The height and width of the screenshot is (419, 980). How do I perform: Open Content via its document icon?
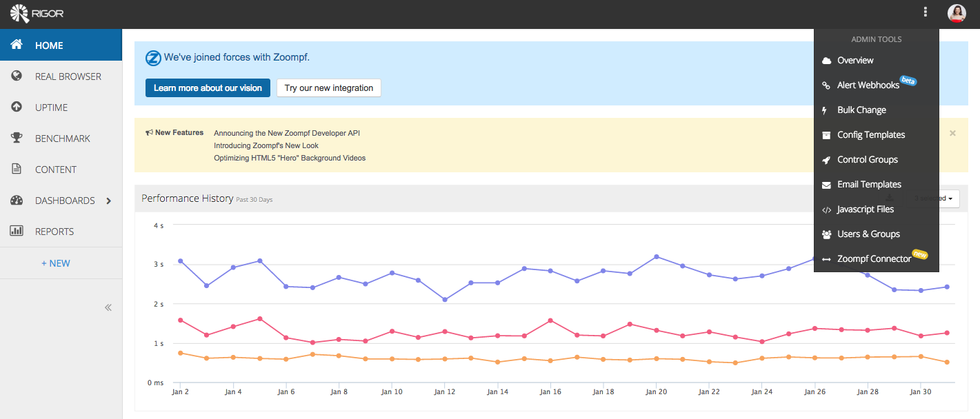(x=17, y=169)
